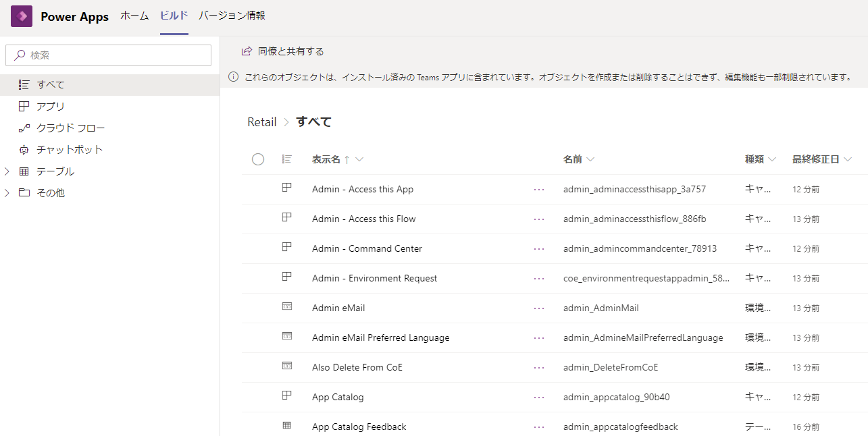Expand the テーブル tree node
Viewport: 868px width, 436px height.
(7, 171)
